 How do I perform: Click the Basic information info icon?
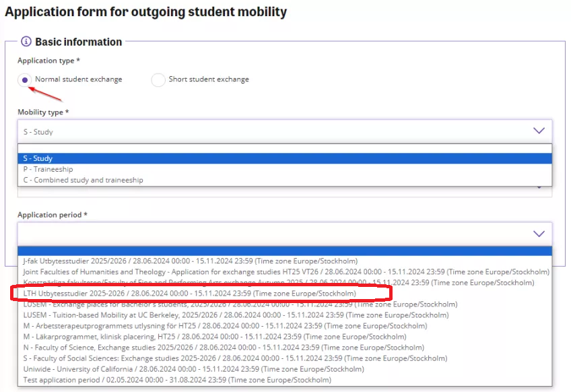[x=26, y=42]
